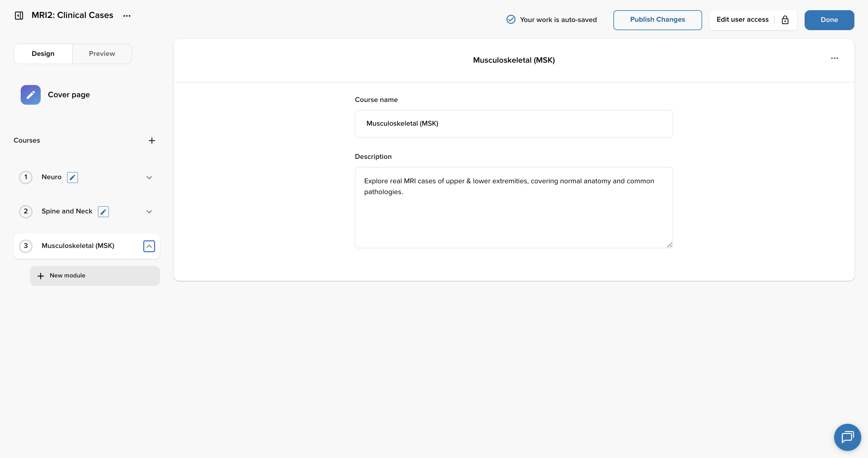
Task: Open the Musculoskeletal panel ellipsis options
Action: [x=834, y=58]
